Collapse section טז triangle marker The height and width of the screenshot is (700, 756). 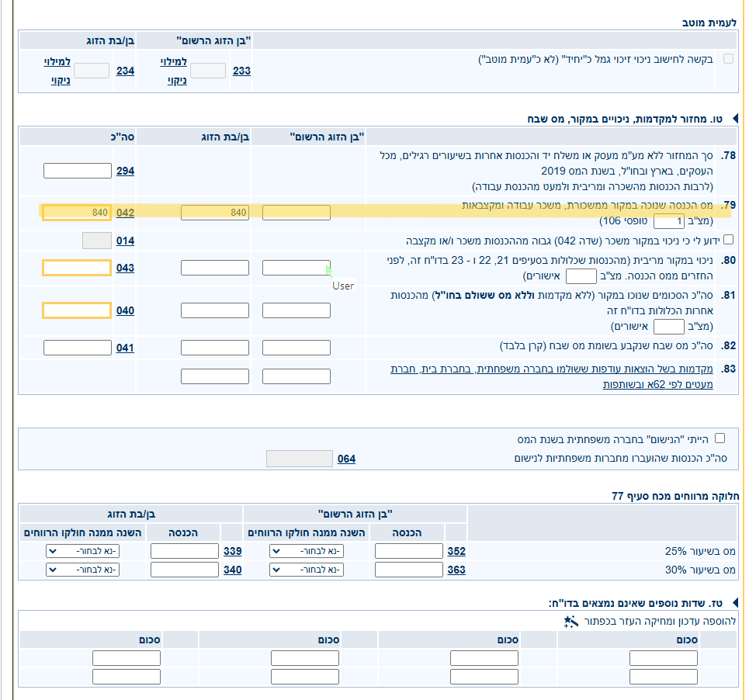click(735, 603)
